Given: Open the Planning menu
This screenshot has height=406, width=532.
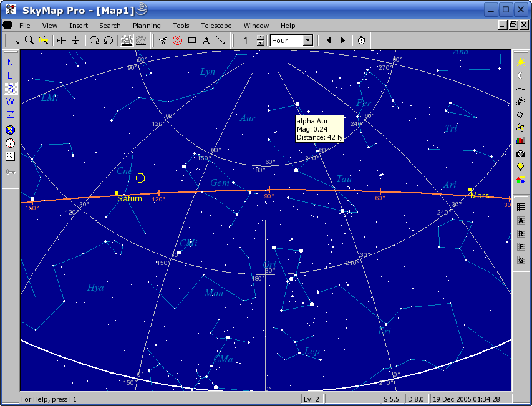Looking at the screenshot, I should pos(147,26).
